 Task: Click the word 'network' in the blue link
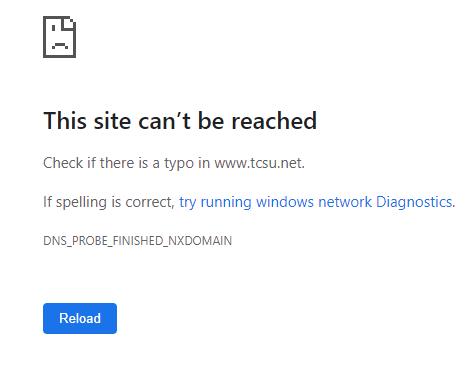(345, 202)
